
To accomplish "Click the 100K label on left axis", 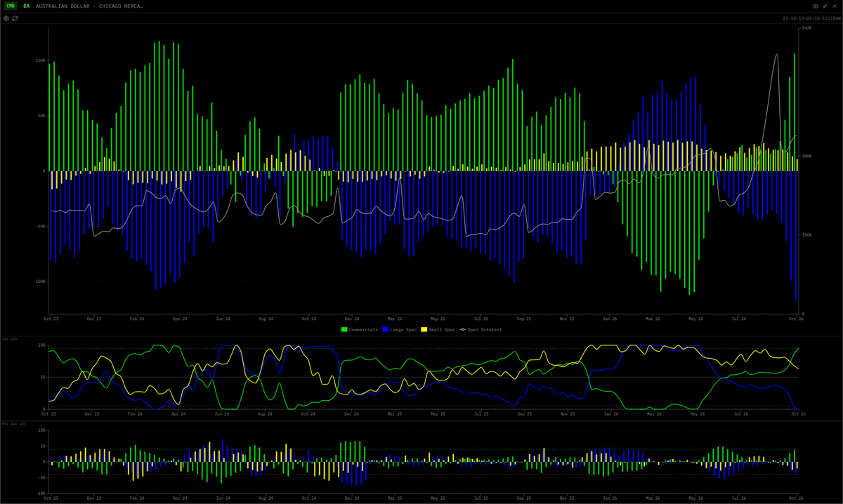I will tap(41, 60).
